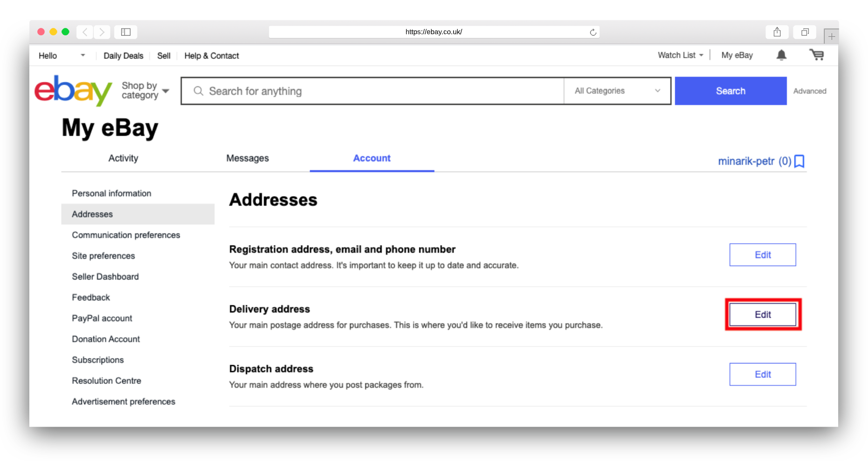Click the eBay logo

[x=73, y=91]
